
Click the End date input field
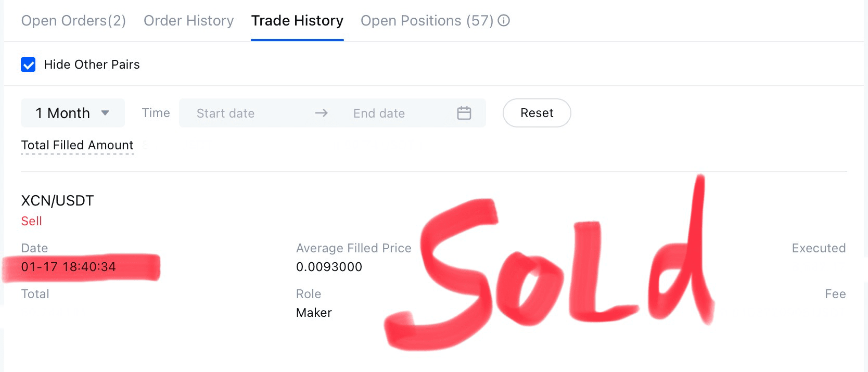tap(379, 113)
